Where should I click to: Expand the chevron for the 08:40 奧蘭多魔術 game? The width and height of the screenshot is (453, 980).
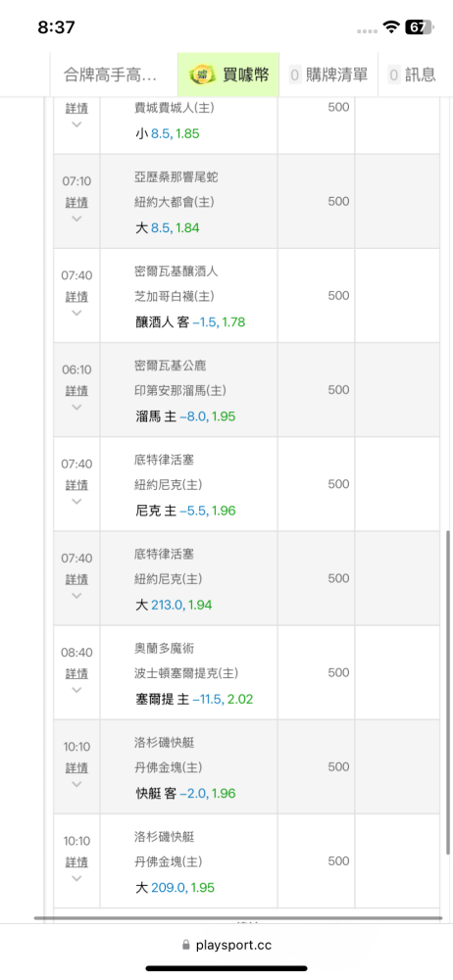[76, 690]
